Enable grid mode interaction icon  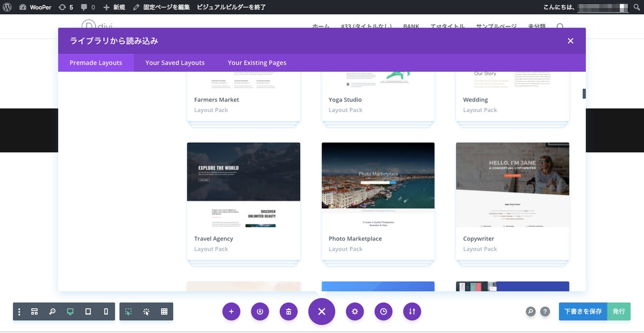[x=164, y=312]
